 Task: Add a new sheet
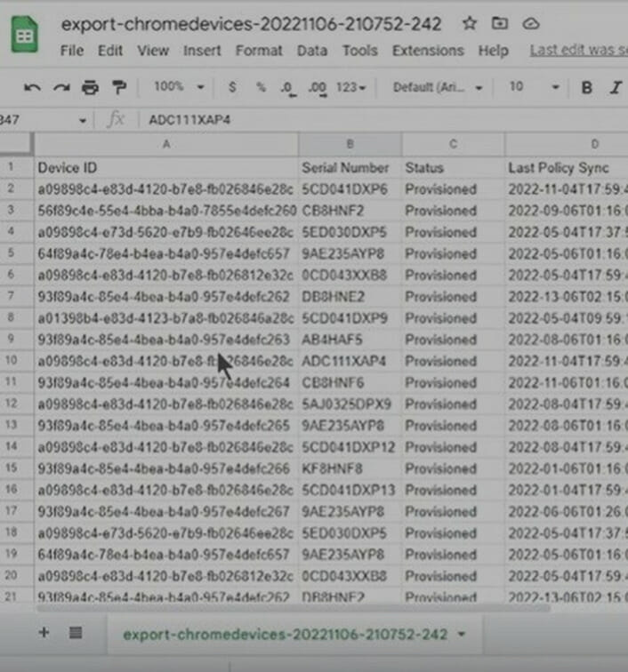[x=44, y=632]
